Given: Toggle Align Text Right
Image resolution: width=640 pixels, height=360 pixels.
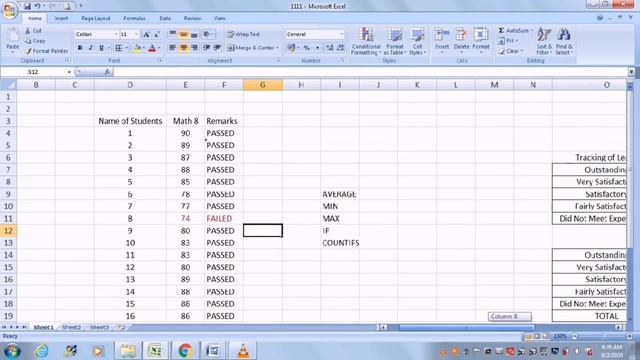Looking at the screenshot, I should tap(194, 48).
